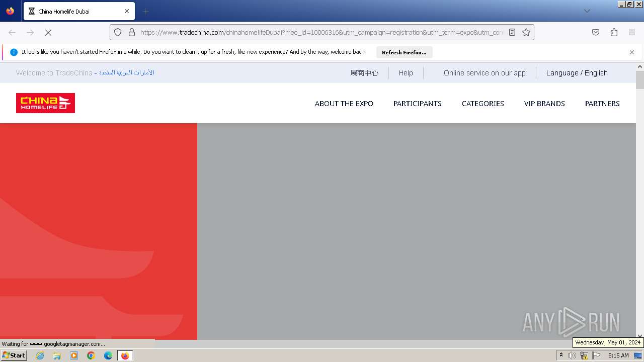
Task: Open tracking protection shield icon
Action: (118, 32)
